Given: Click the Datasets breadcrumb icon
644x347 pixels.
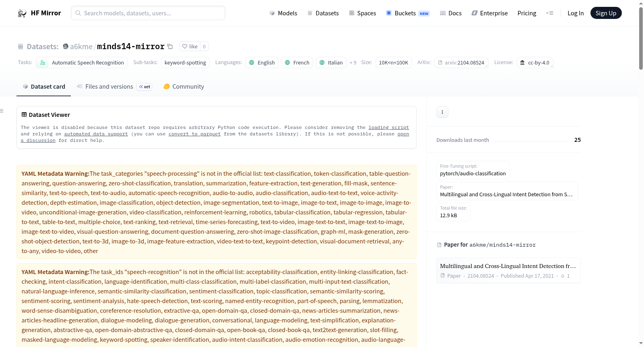Looking at the screenshot, I should point(21,46).
